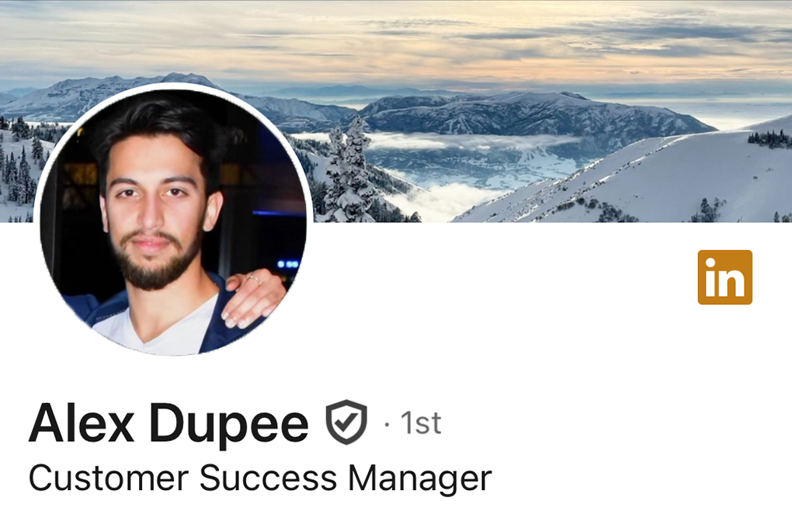Open Alex Dupee's circular profile photo
The image size is (792, 532).
tap(172, 220)
